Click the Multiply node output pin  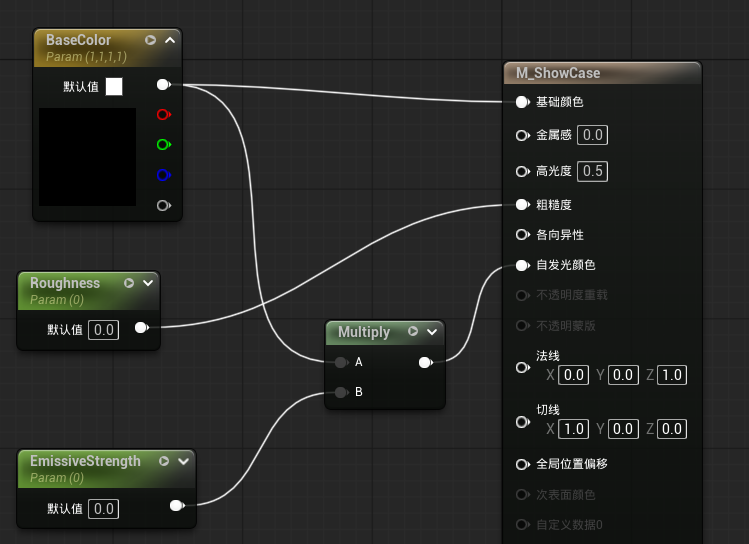[426, 363]
